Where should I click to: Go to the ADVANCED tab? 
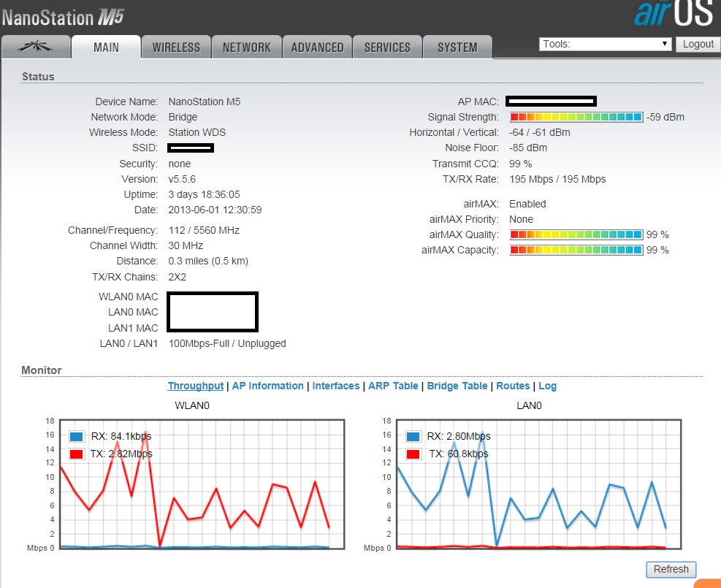[x=317, y=47]
